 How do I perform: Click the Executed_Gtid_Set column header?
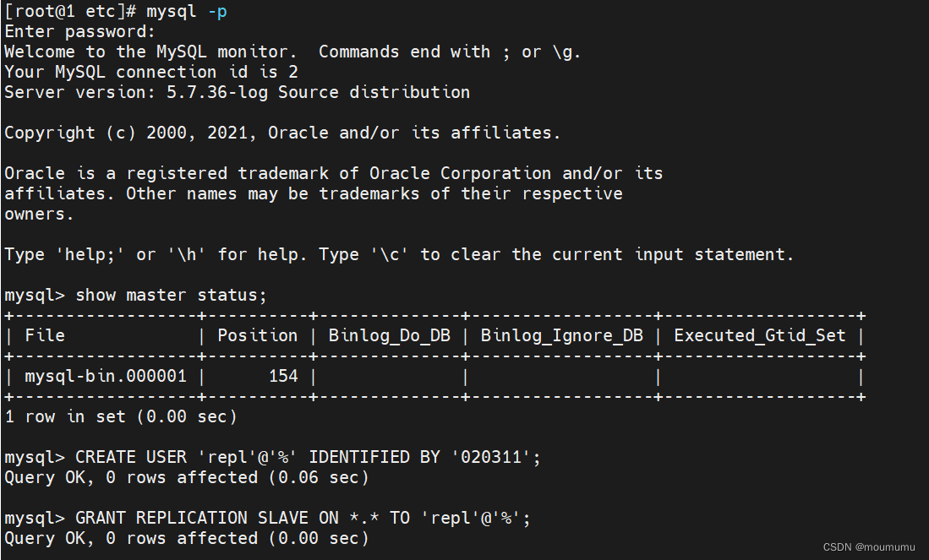[x=759, y=335]
